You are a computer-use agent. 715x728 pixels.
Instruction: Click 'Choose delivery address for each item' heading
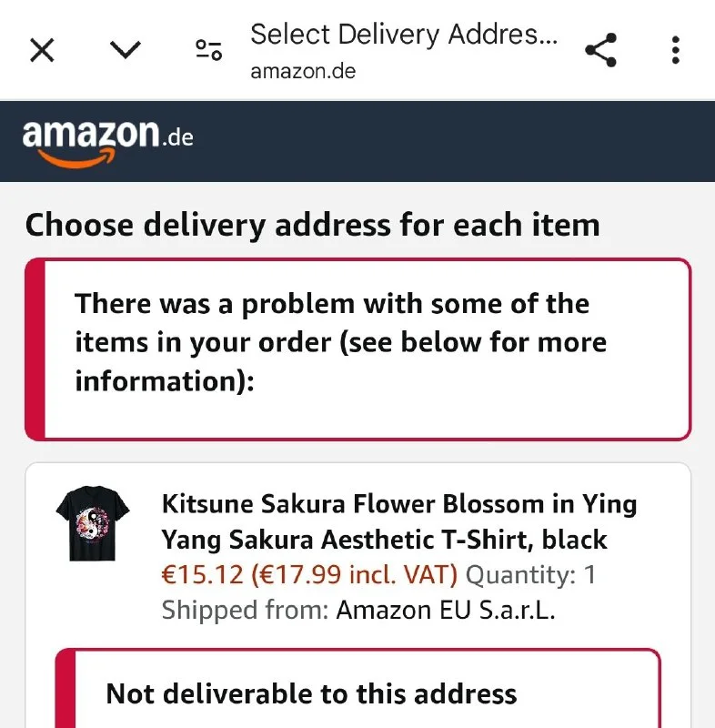pos(312,225)
